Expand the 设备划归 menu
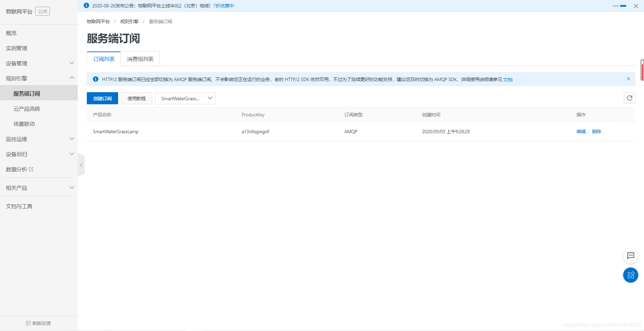 (x=39, y=154)
